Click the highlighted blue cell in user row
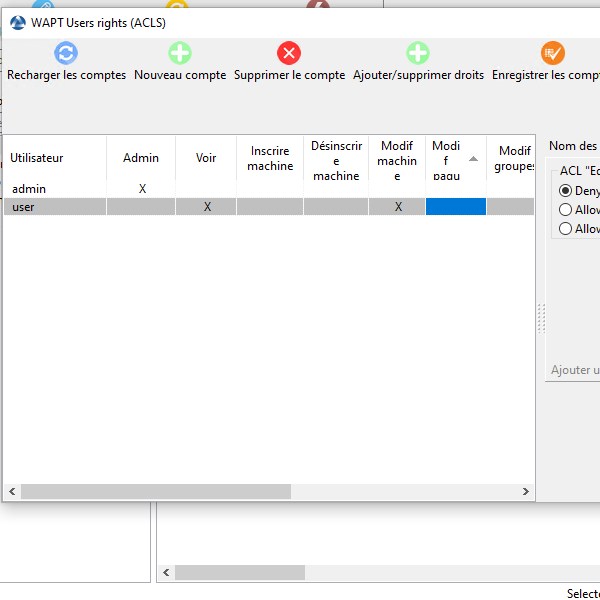The width and height of the screenshot is (600, 600). click(456, 207)
